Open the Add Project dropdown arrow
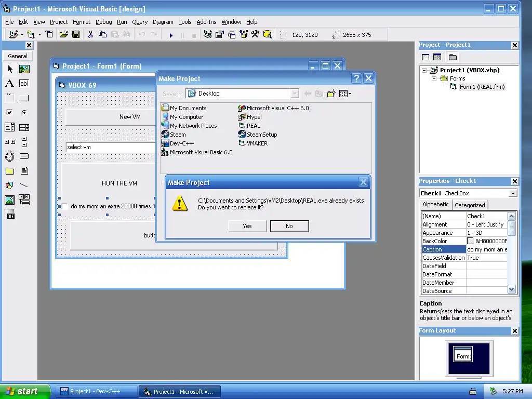 click(22, 34)
